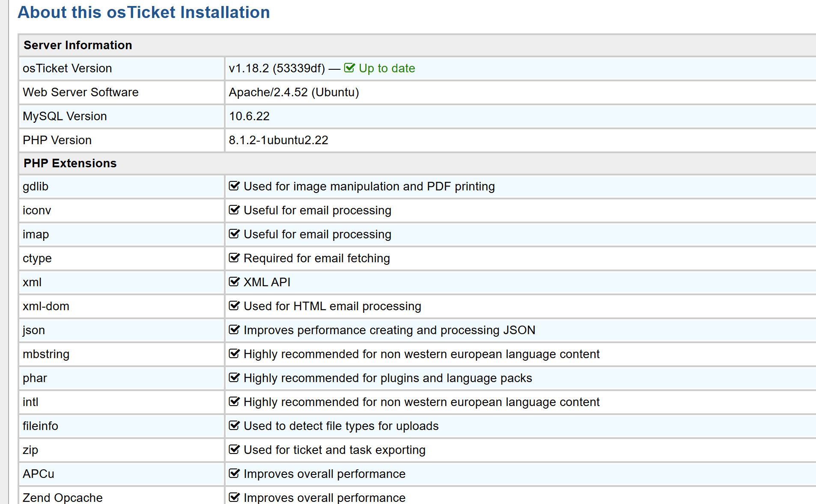Click the Apache/2.4.52 (Ubuntu) value

[x=294, y=92]
